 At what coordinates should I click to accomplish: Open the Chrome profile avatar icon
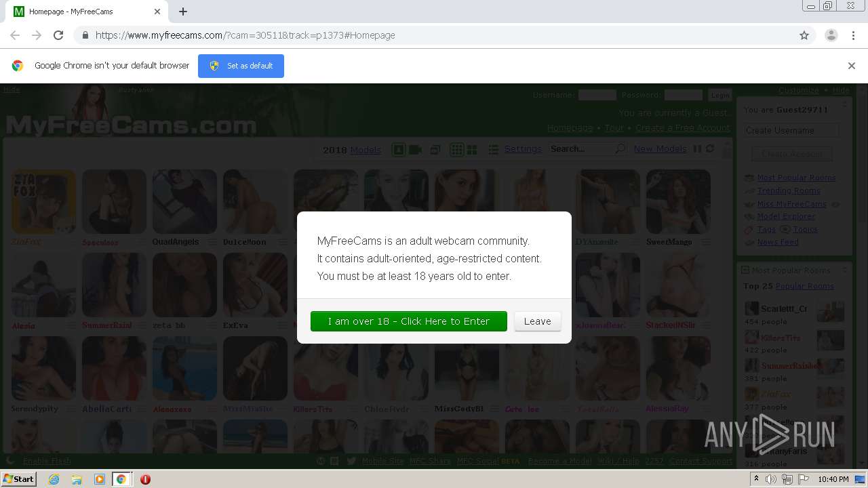coord(831,35)
